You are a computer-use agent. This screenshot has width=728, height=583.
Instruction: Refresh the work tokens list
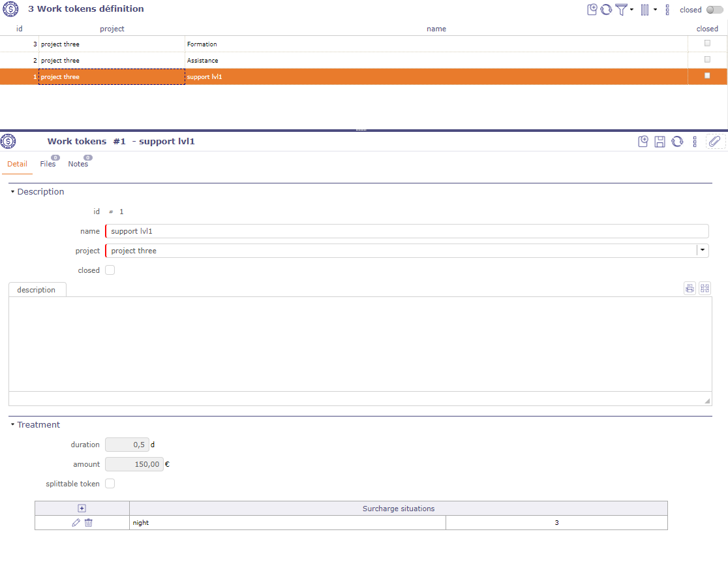pyautogui.click(x=606, y=10)
